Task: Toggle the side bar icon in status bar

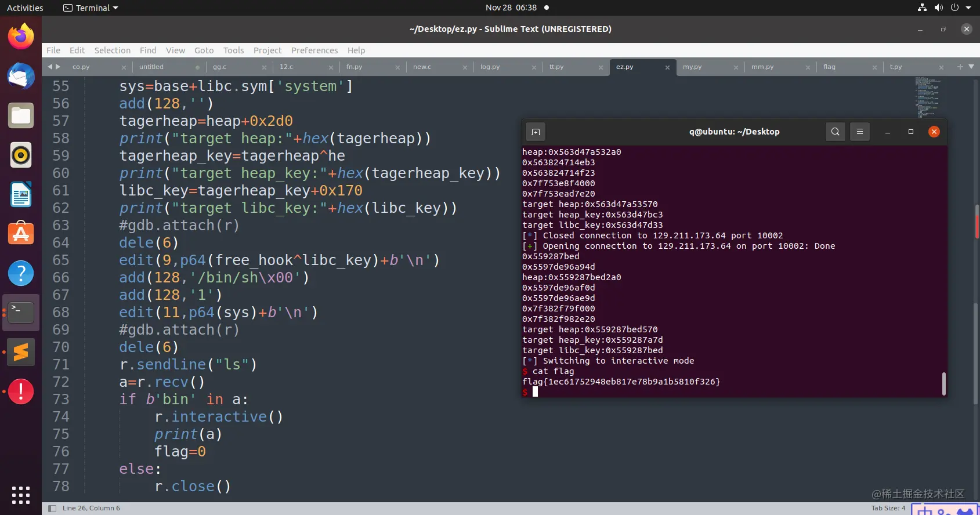Action: click(x=52, y=509)
